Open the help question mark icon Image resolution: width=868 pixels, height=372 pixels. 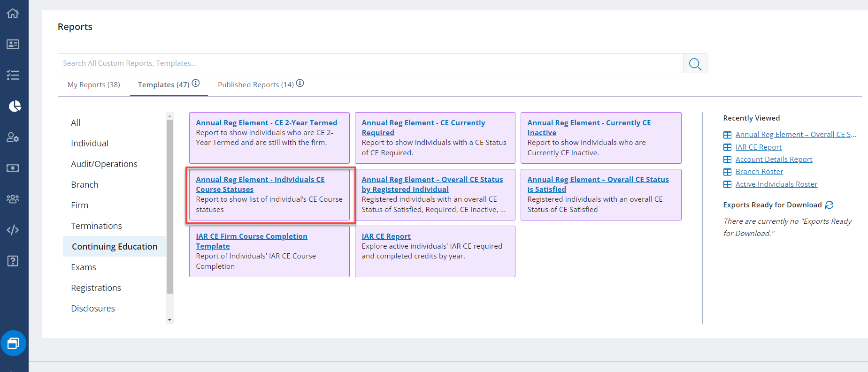click(x=13, y=261)
